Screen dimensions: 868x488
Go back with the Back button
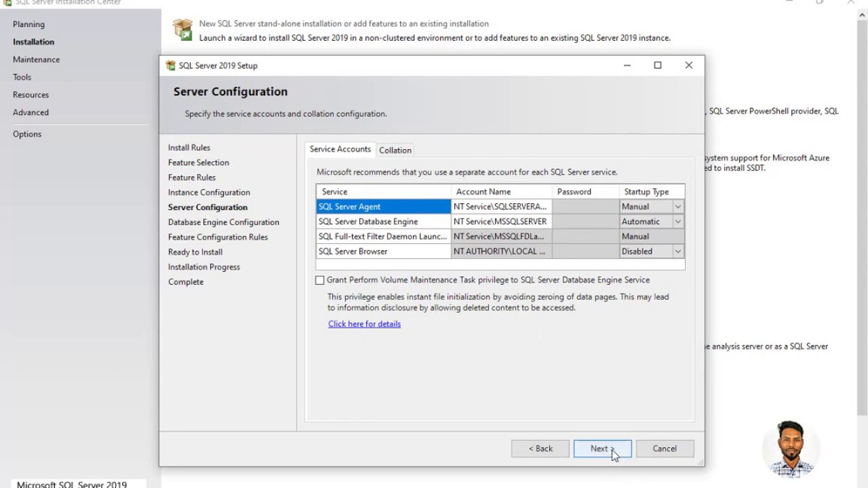click(540, 449)
